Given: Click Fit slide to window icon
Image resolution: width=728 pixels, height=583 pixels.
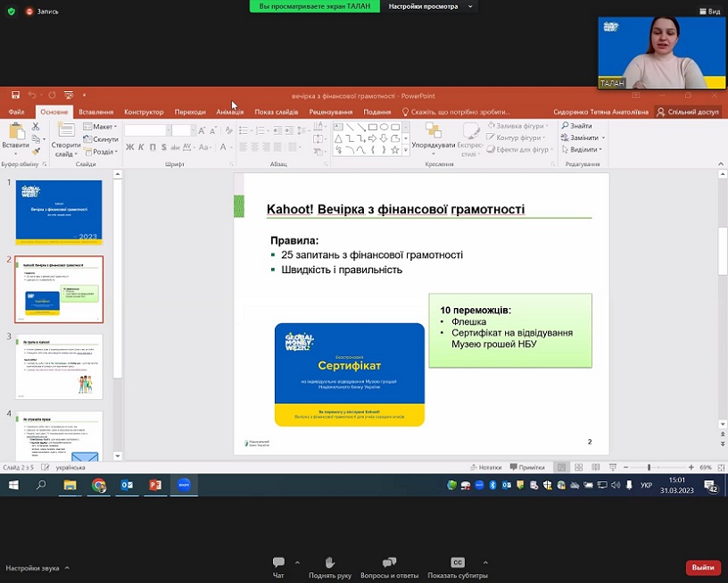Looking at the screenshot, I should [x=721, y=467].
